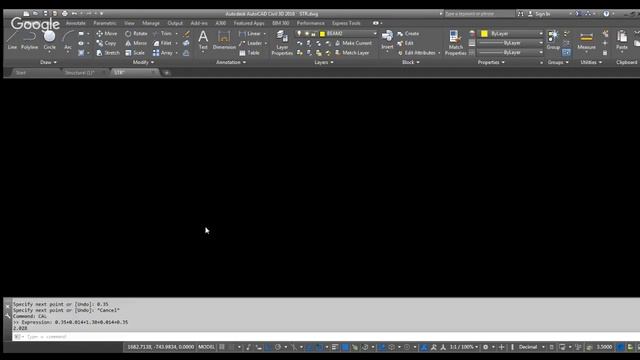Click the Group tool

tap(553, 40)
